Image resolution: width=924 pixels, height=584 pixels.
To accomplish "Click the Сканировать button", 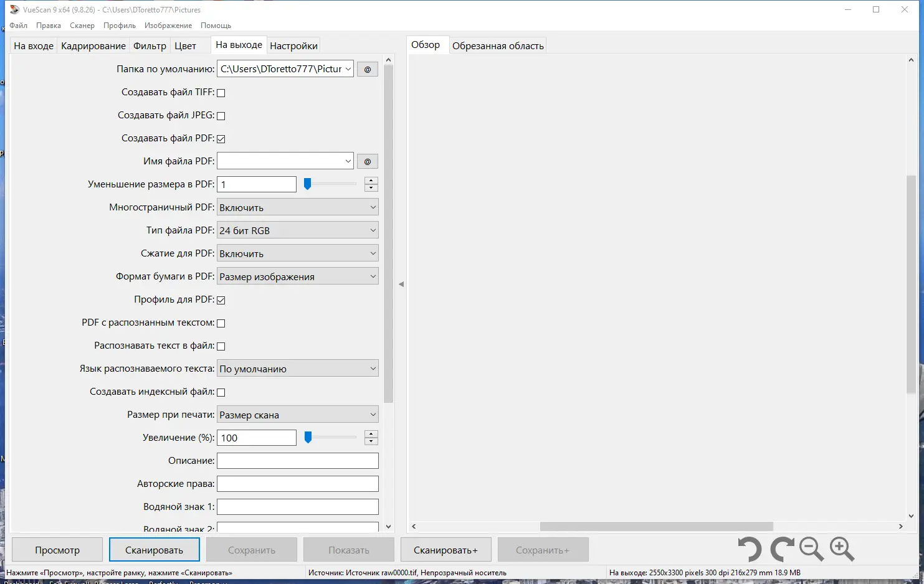I will point(155,550).
